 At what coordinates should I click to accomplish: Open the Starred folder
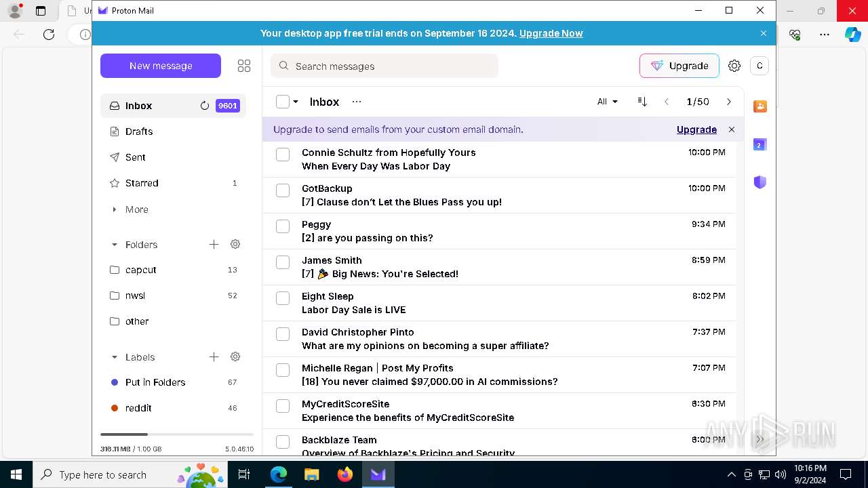[x=173, y=183]
